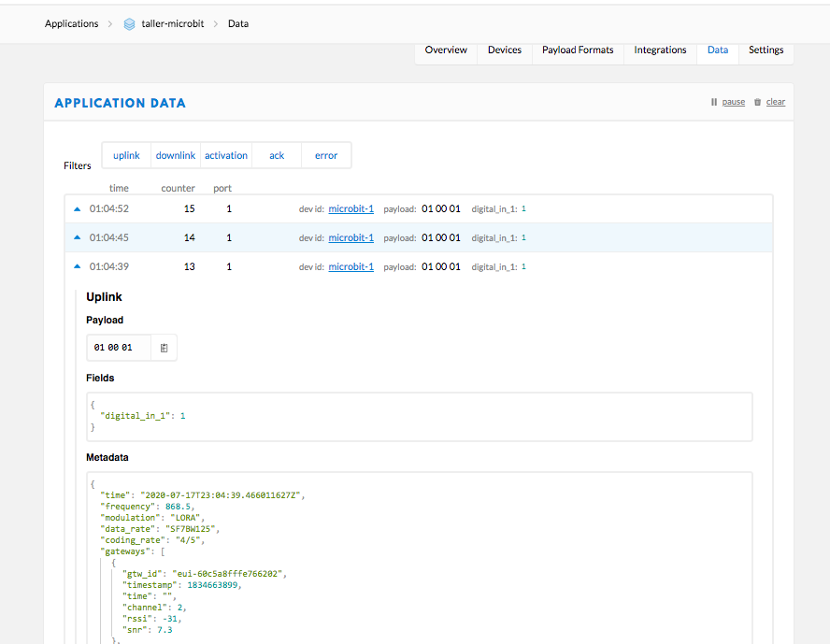Expand the 01:04:45 uplink row arrow
This screenshot has height=644, width=830.
(78, 237)
